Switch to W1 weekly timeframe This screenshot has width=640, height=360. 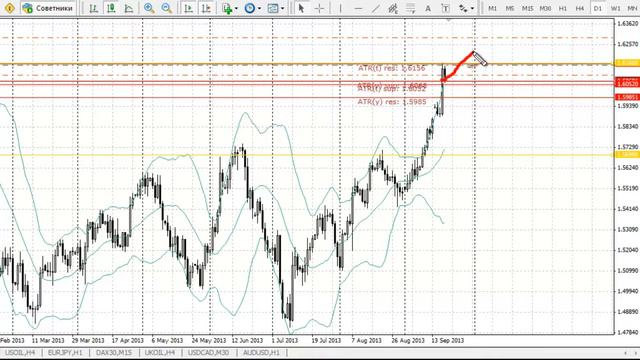(616, 8)
